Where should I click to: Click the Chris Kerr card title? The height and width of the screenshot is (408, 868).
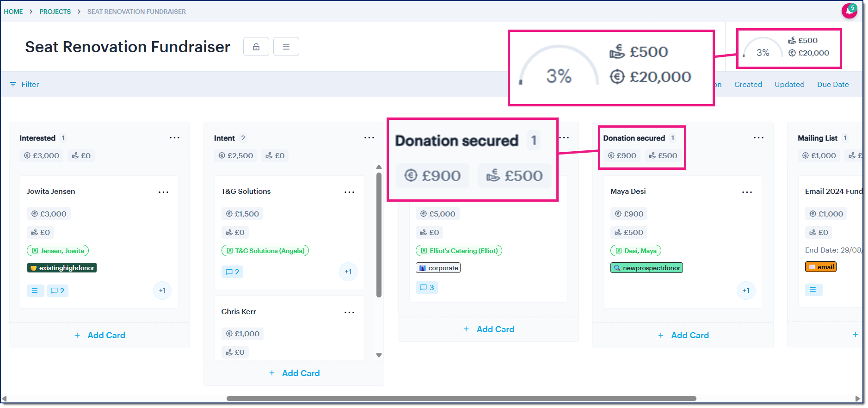point(239,312)
